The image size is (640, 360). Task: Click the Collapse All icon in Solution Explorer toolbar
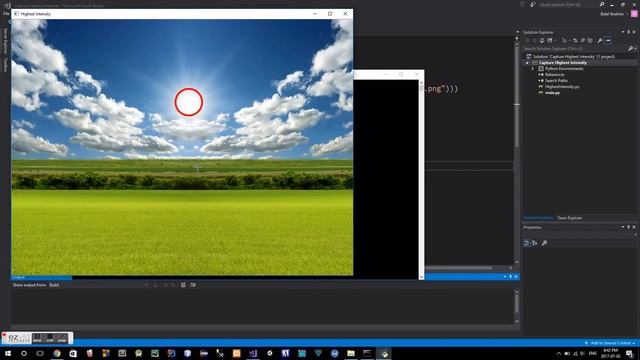[582, 40]
